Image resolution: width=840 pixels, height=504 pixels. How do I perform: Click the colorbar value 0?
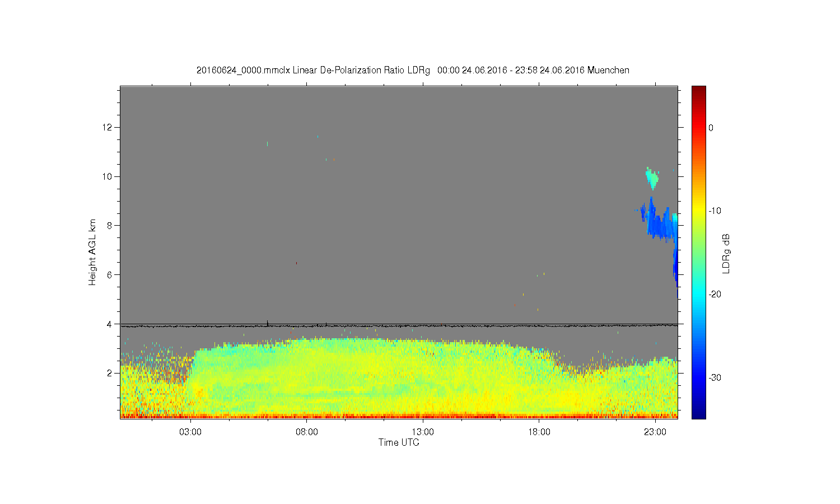711,128
